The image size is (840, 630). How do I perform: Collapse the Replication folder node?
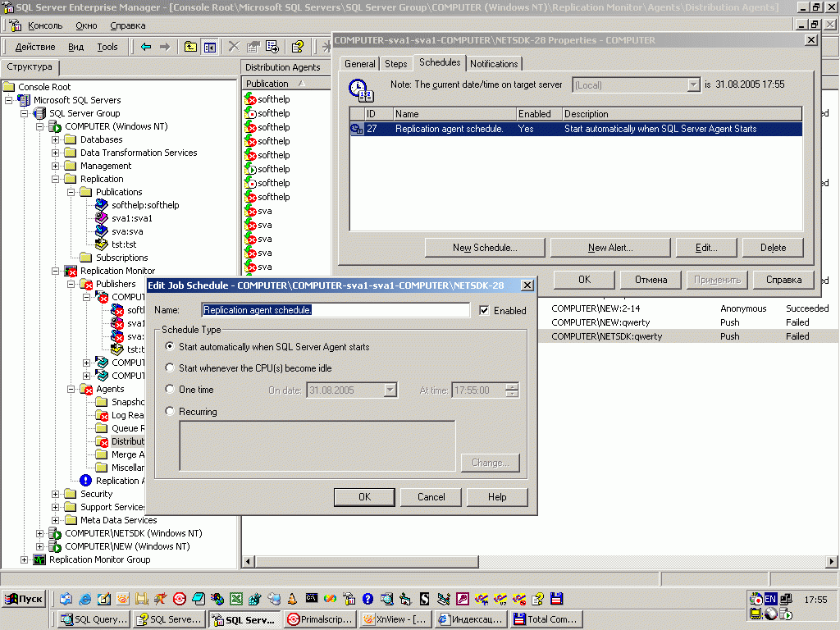pyautogui.click(x=55, y=179)
